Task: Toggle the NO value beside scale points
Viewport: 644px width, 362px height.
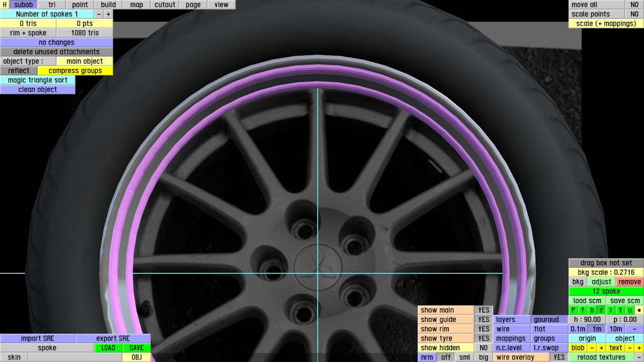Action: pyautogui.click(x=635, y=14)
